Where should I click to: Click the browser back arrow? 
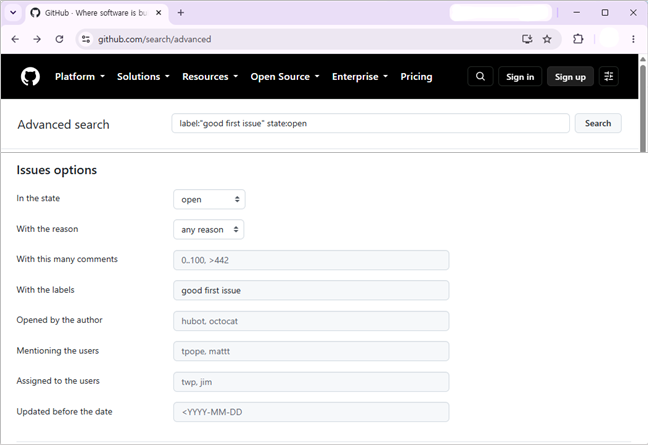pyautogui.click(x=15, y=39)
